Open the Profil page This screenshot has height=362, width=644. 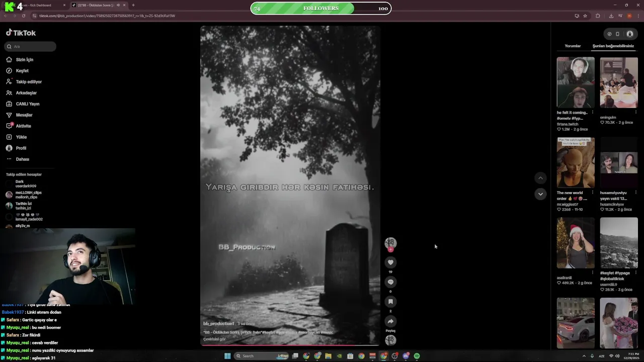tap(16, 148)
